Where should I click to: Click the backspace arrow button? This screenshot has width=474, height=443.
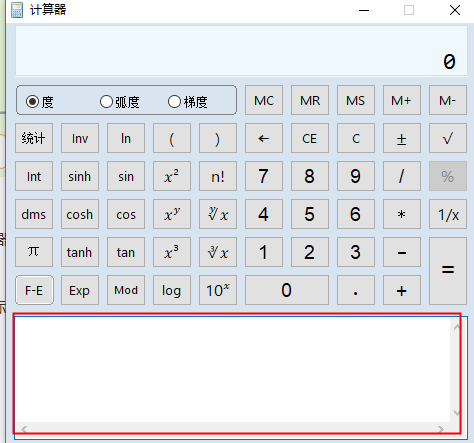coord(264,138)
